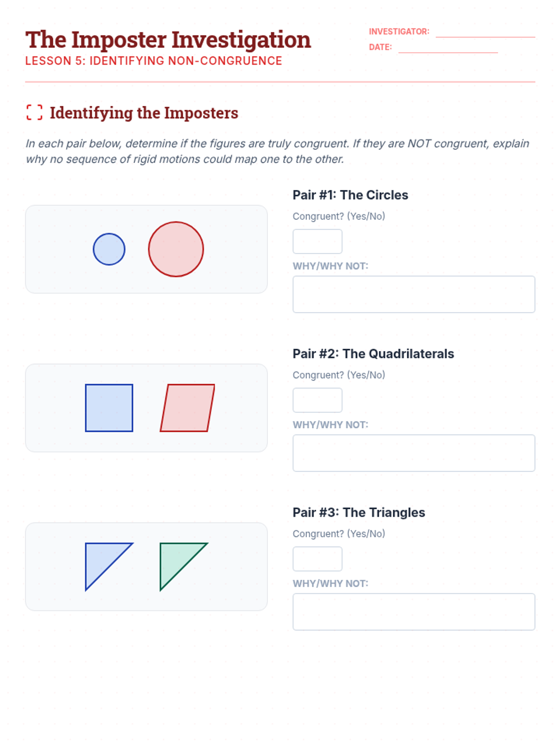Viewport: 560px width, 747px height.
Task: Select the red parallelogram shape
Action: tap(187, 408)
